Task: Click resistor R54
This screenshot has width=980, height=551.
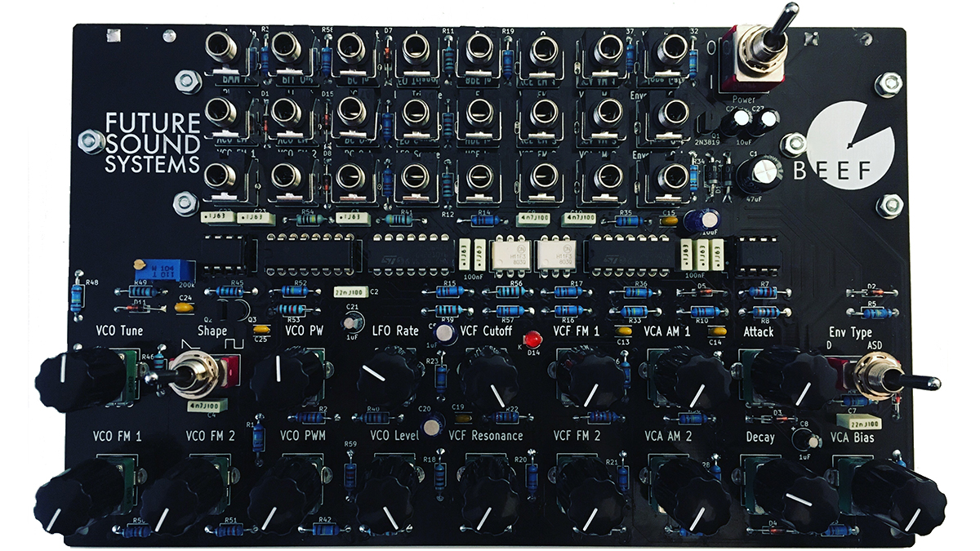Action: point(307,220)
